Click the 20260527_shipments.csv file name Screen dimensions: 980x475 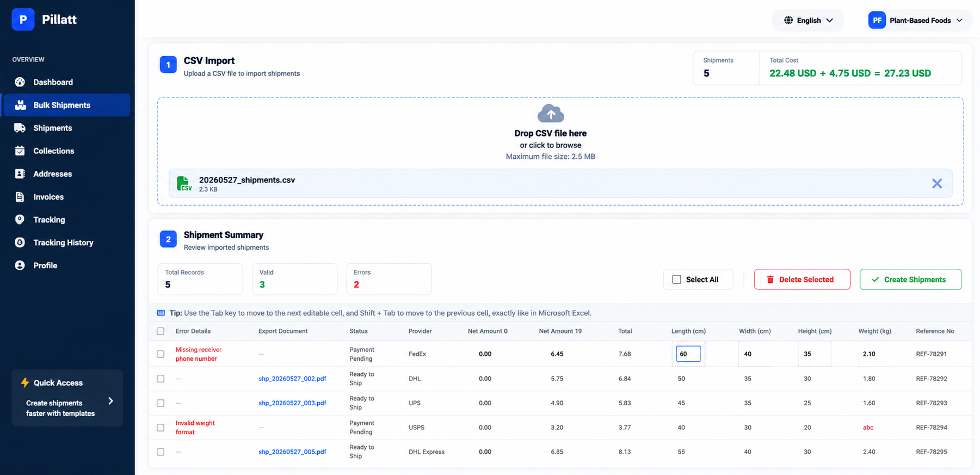click(247, 180)
